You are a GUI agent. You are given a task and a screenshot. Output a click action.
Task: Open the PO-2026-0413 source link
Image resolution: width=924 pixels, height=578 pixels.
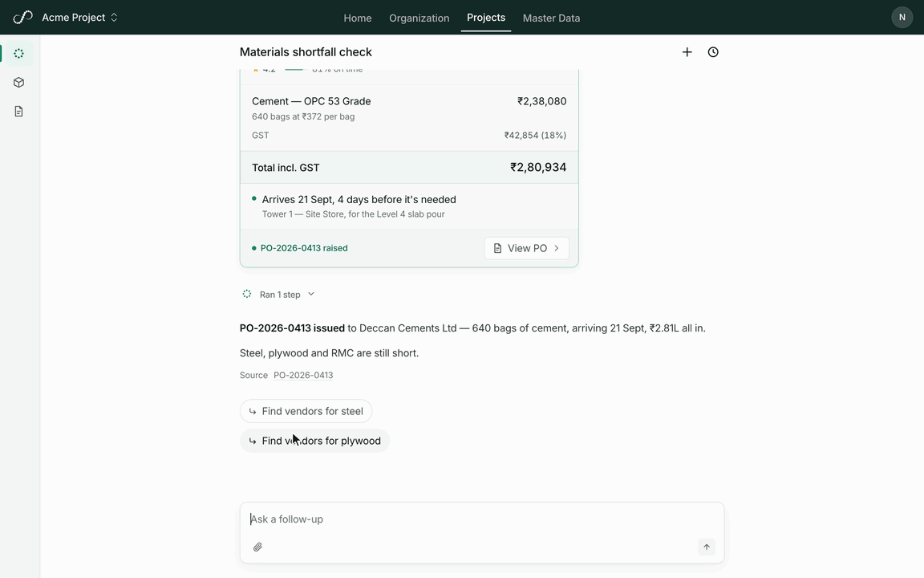tap(303, 375)
